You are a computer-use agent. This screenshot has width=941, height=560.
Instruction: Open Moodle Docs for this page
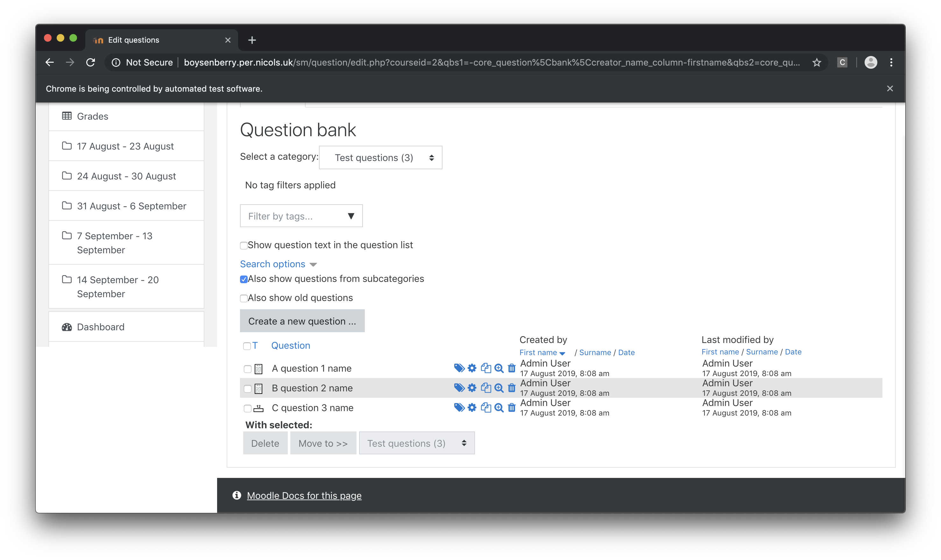(x=304, y=495)
